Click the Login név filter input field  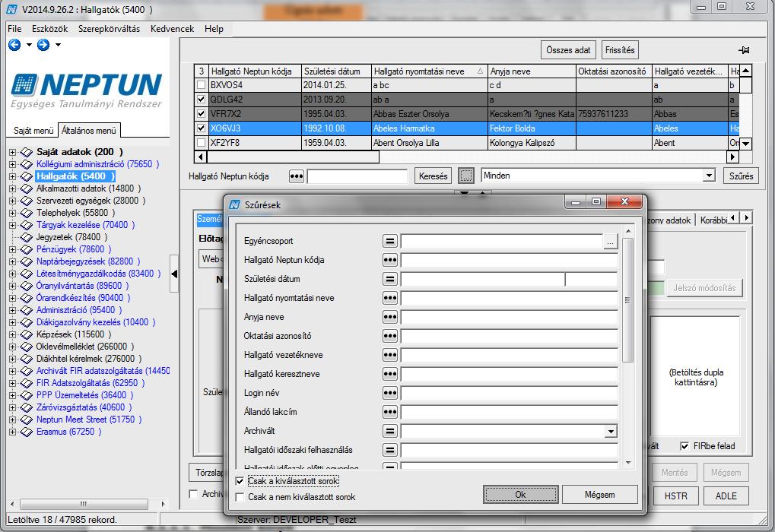[509, 393]
